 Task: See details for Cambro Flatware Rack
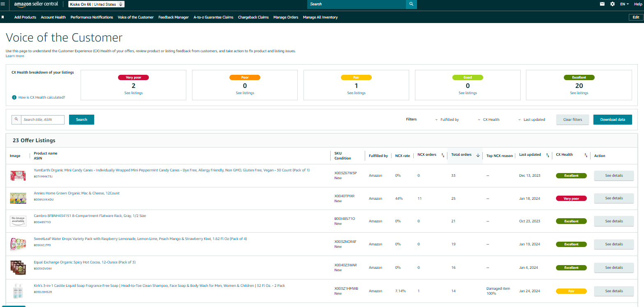[x=614, y=221]
